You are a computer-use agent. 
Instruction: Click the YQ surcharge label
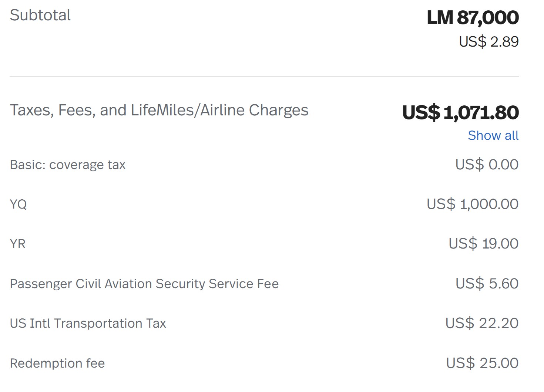[x=18, y=204]
